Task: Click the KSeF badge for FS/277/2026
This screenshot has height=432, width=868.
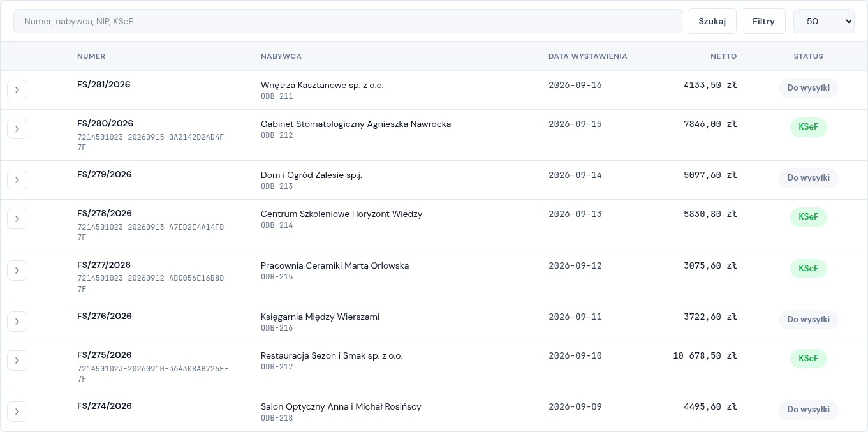Action: point(809,269)
